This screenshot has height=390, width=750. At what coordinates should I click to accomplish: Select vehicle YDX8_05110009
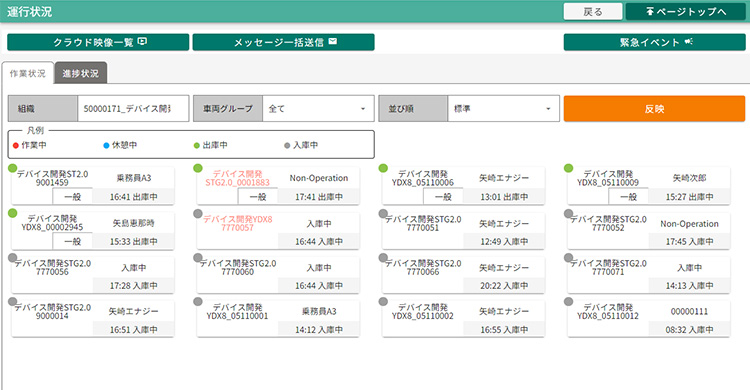[x=608, y=178]
